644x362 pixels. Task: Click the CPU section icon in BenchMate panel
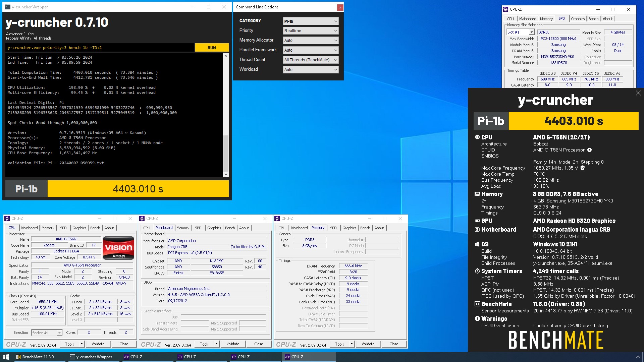pyautogui.click(x=477, y=137)
